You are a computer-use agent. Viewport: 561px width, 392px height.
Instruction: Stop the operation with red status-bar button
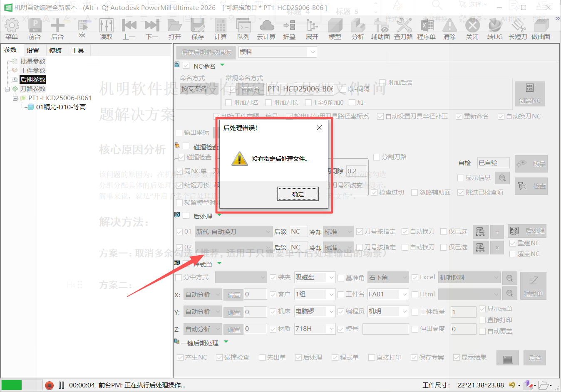[x=49, y=385]
